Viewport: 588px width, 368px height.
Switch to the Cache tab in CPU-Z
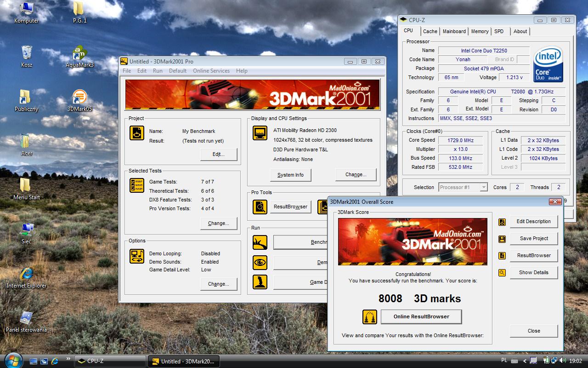[430, 31]
